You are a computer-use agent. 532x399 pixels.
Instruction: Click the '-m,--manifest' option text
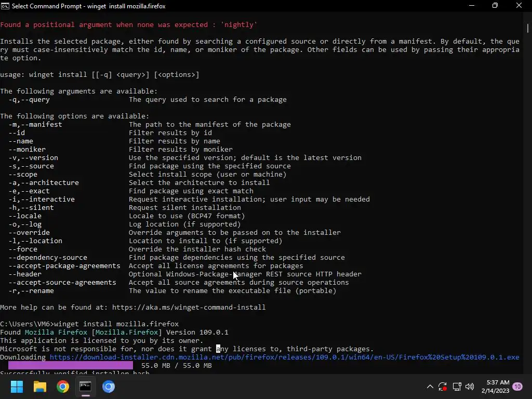click(x=35, y=125)
